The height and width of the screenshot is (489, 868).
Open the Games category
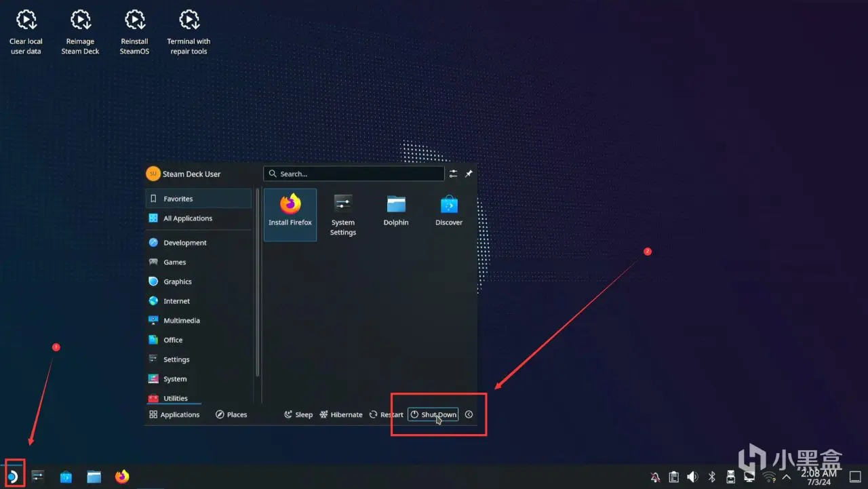pyautogui.click(x=199, y=262)
